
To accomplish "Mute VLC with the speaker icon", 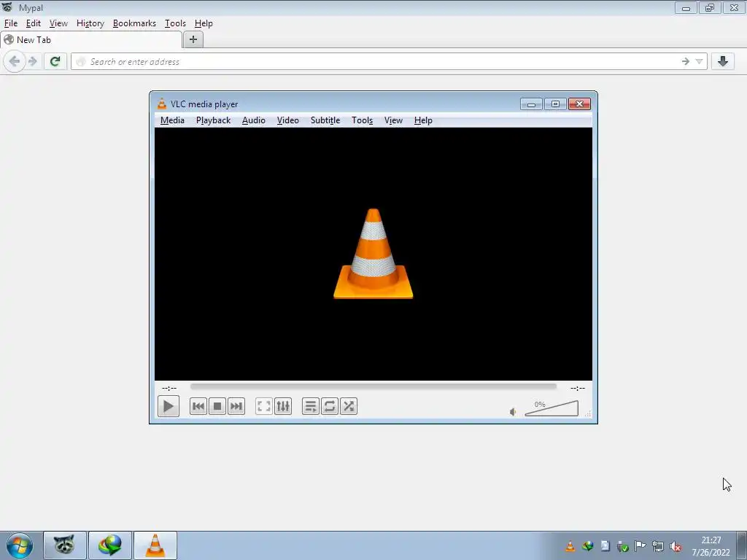I will point(513,412).
